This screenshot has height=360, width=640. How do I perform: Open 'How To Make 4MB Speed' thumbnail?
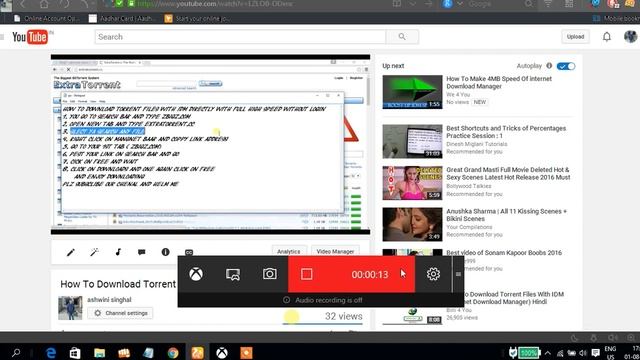tap(412, 92)
